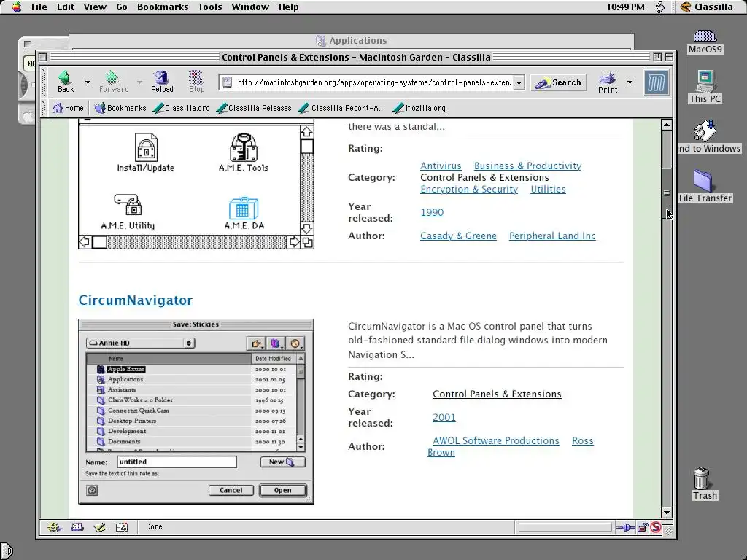Open the Antivirus category link

441,166
